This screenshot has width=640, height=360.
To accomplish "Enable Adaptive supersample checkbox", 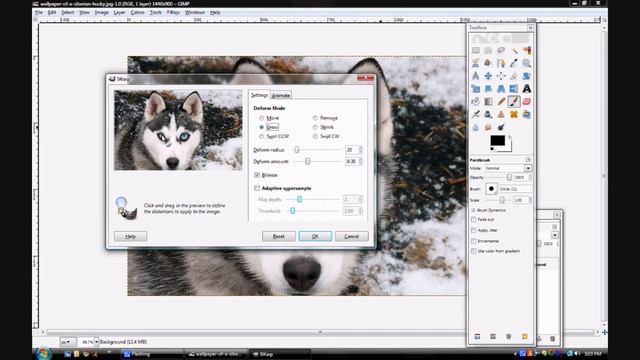I will tap(257, 188).
